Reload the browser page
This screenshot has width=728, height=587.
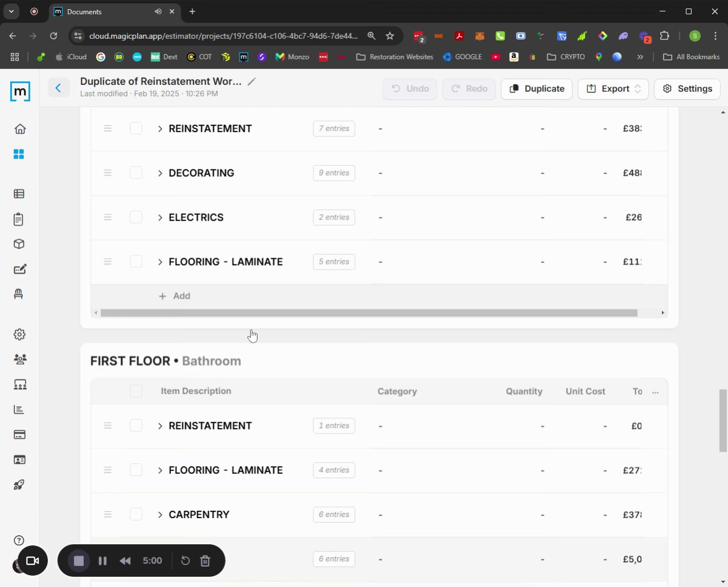pos(54,36)
